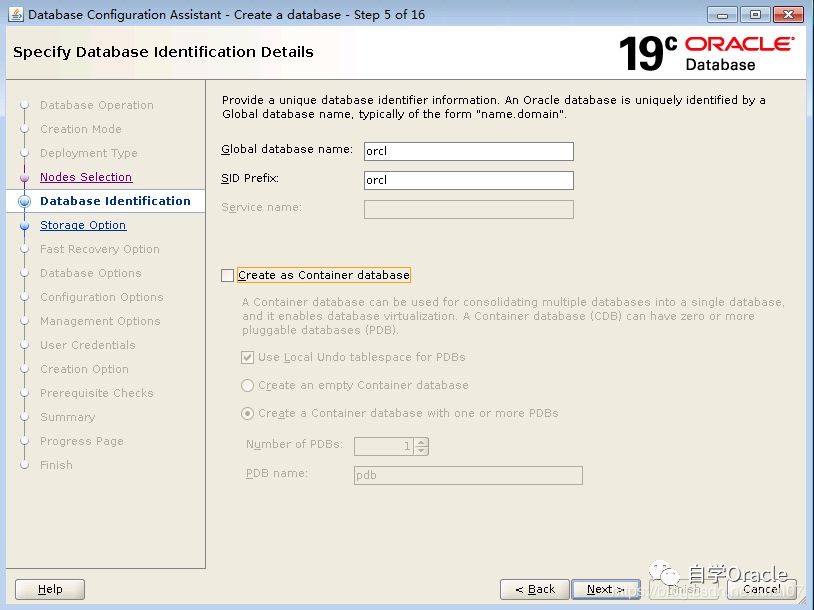Click the Nodes Selection step bullet
This screenshot has width=814, height=610.
[25, 177]
